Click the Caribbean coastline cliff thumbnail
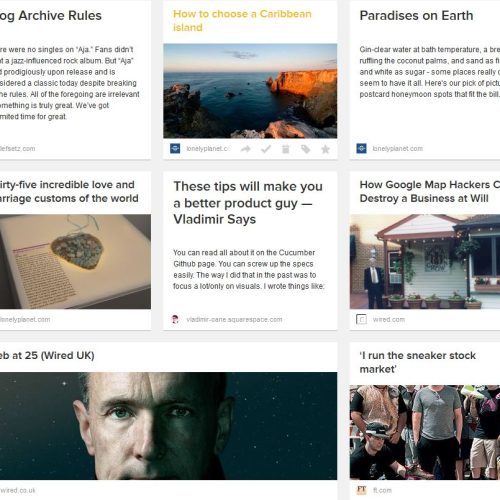The height and width of the screenshot is (500, 500). point(250,91)
